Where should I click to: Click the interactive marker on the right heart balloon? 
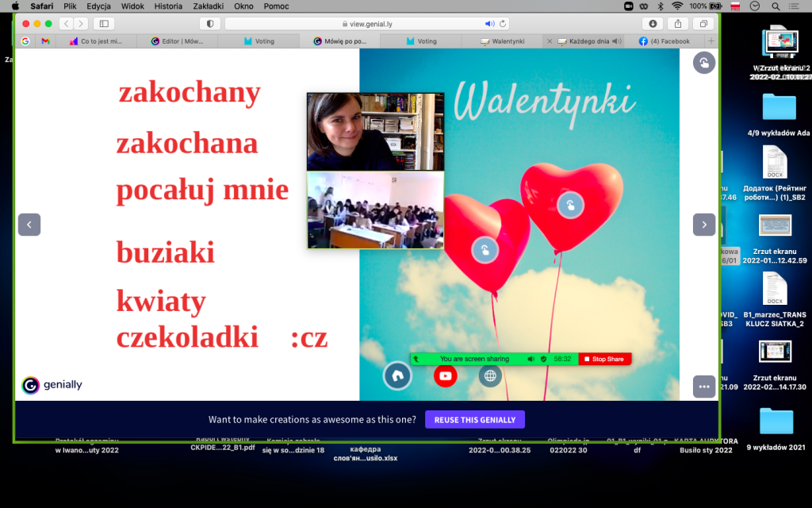tap(569, 206)
